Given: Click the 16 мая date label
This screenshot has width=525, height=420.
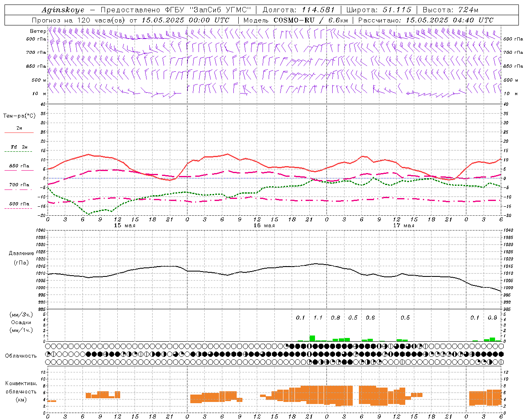Looking at the screenshot, I should point(264,226).
